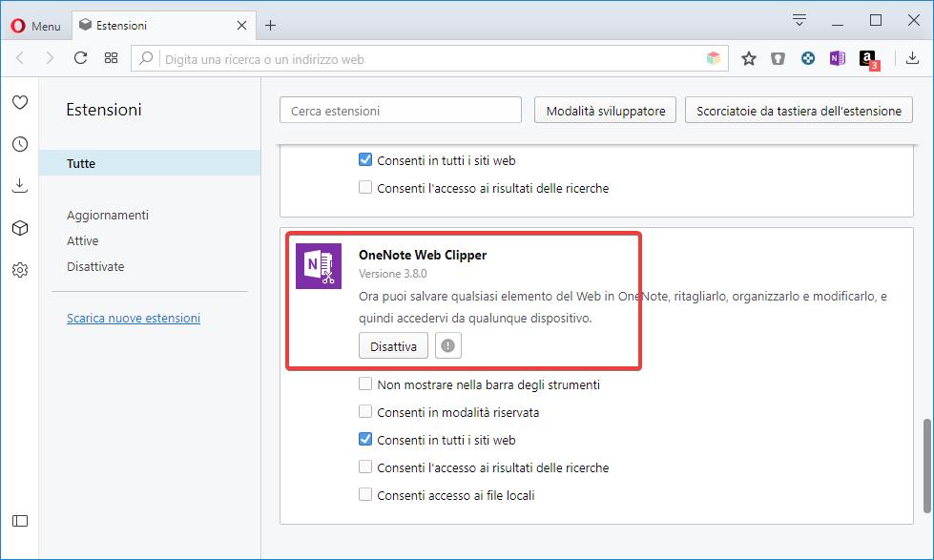
Task: Click the Estensioni sidebar heading
Action: pyautogui.click(x=104, y=110)
